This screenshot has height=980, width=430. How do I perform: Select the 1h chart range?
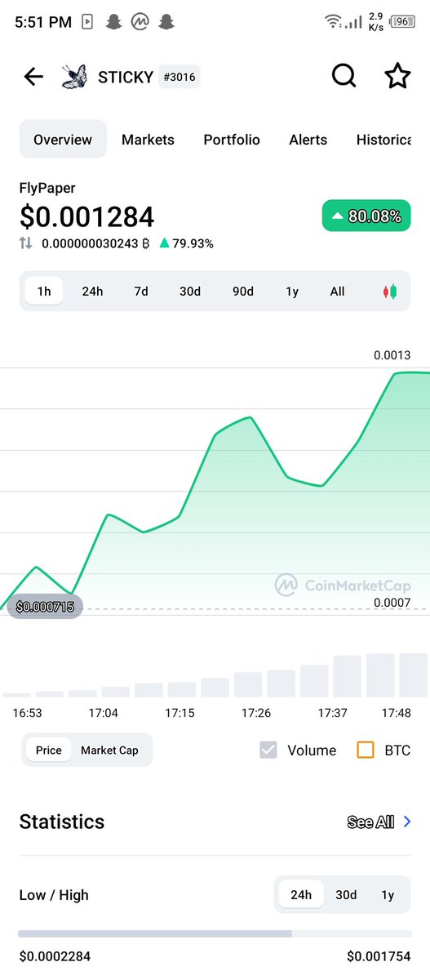pyautogui.click(x=44, y=292)
